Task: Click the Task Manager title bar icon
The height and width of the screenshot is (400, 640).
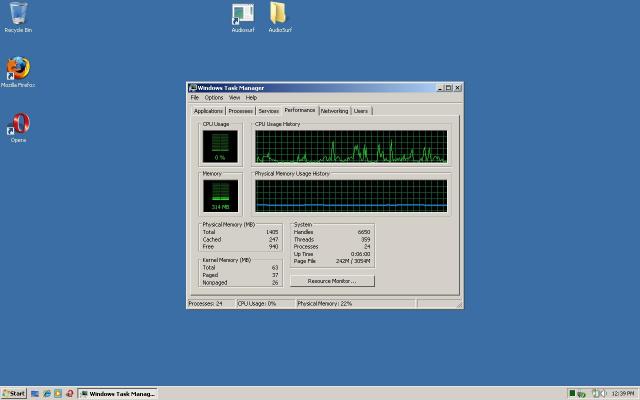Action: [x=193, y=88]
